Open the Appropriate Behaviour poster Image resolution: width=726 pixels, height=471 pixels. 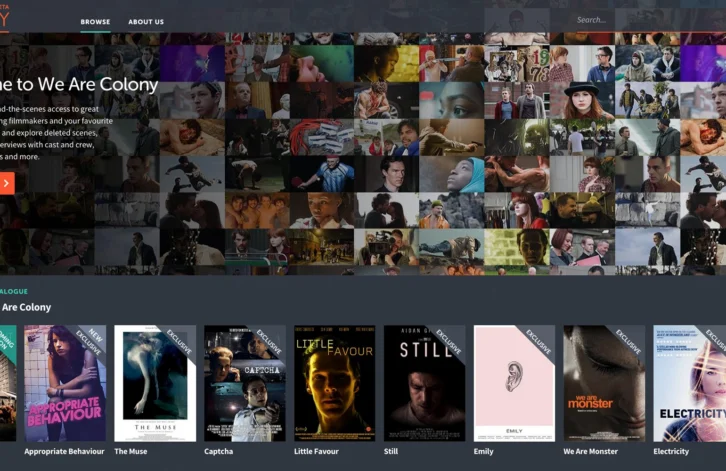coord(65,383)
